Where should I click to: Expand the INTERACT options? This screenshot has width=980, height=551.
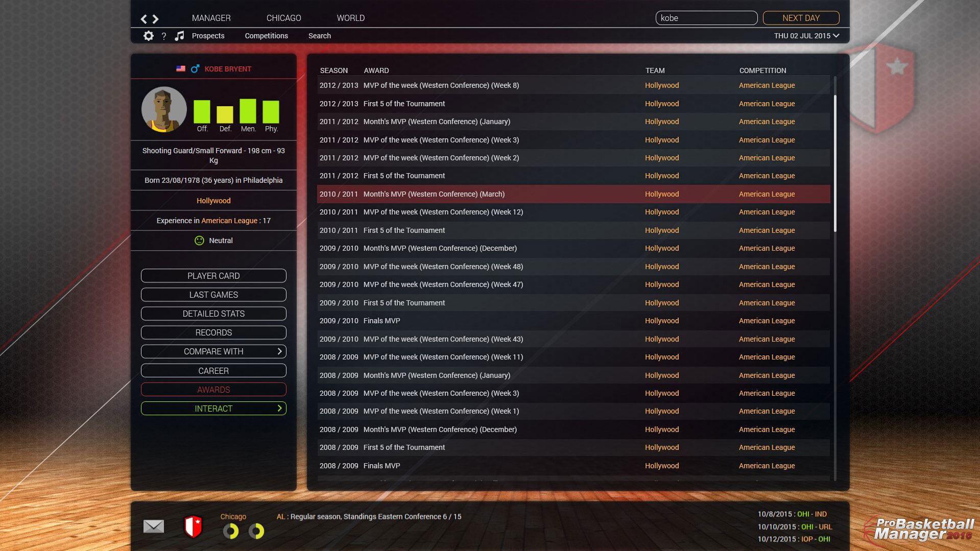point(213,409)
